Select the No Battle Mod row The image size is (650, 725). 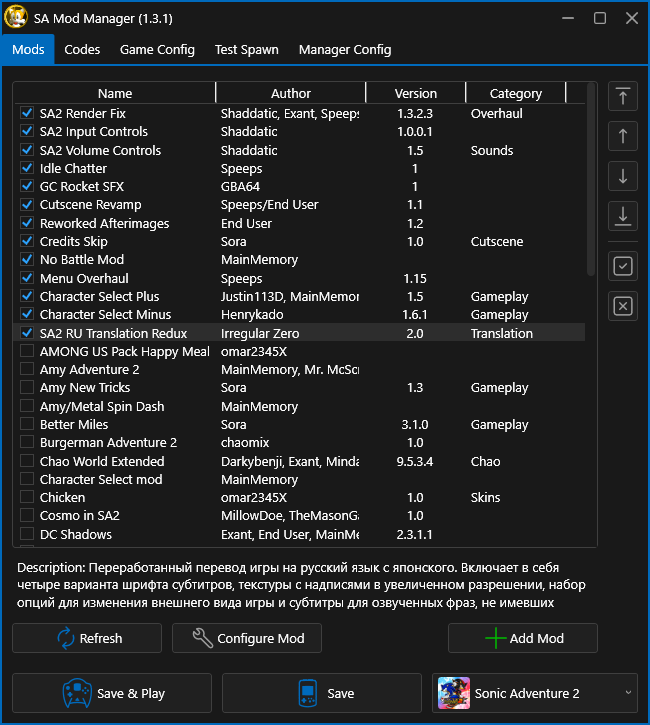(x=300, y=259)
